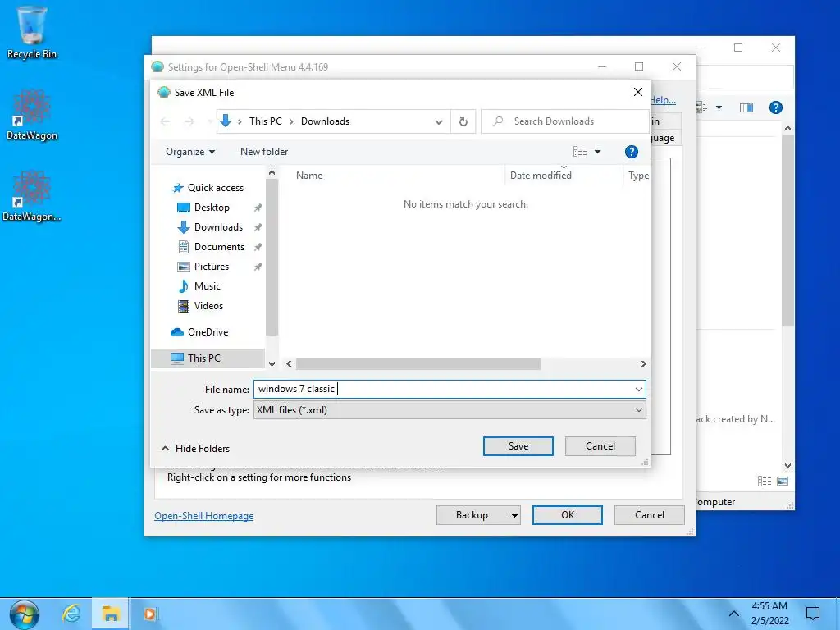
Task: Open help in Save XML File dialog
Action: (x=631, y=152)
